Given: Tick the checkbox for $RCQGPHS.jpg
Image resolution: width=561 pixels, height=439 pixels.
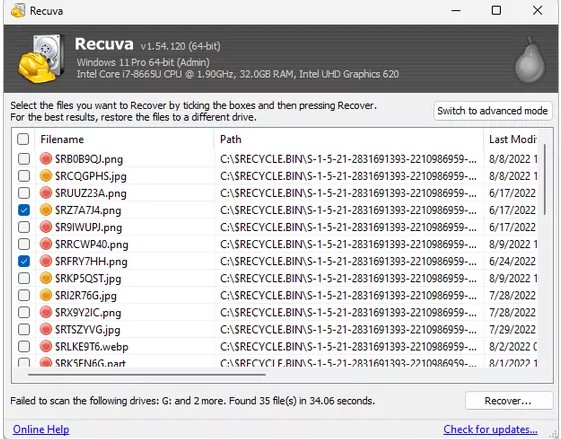Looking at the screenshot, I should point(24,176).
